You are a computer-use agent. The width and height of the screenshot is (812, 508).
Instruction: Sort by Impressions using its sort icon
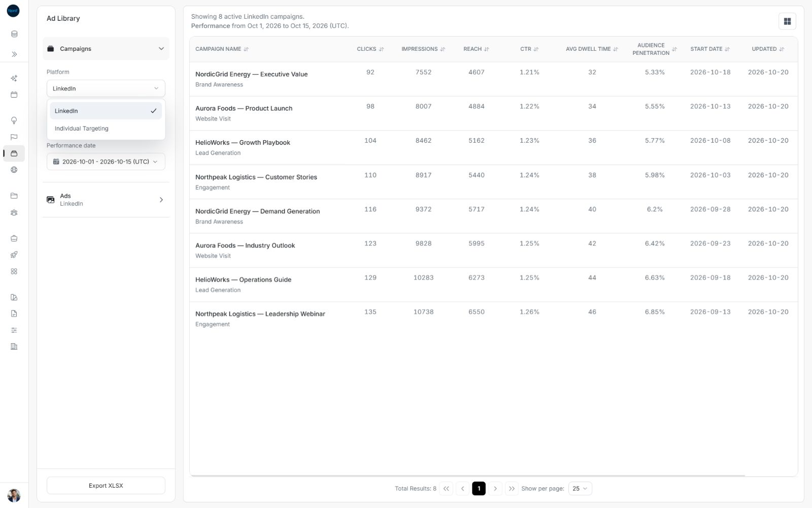(443, 49)
